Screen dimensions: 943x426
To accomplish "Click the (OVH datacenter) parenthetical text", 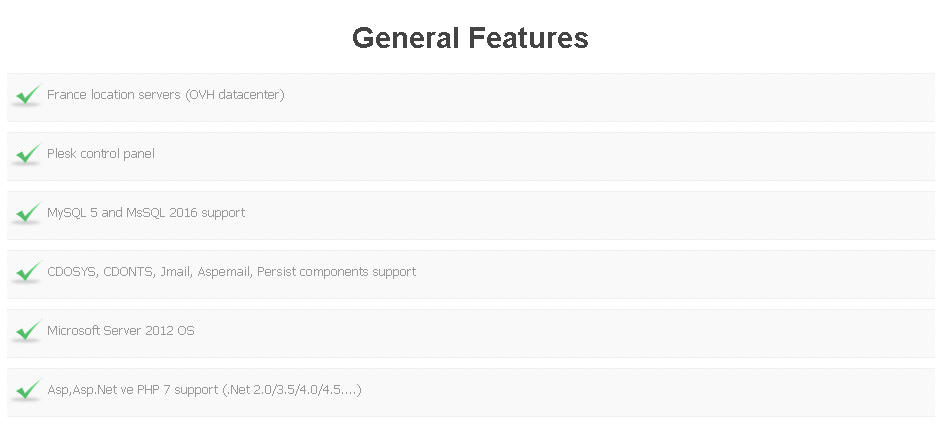I will tap(235, 94).
